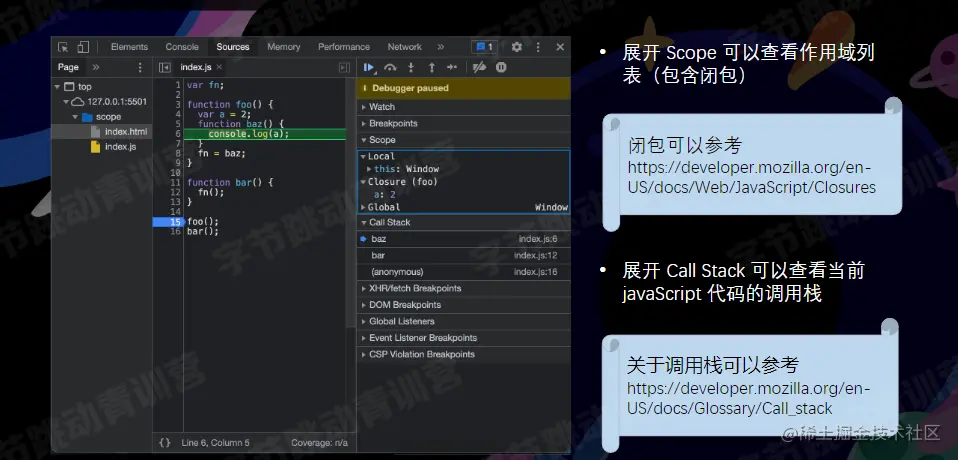Screen dimensions: 958x460
Task: Expand XHR/fetch Breakpoints section
Action: click(x=463, y=288)
